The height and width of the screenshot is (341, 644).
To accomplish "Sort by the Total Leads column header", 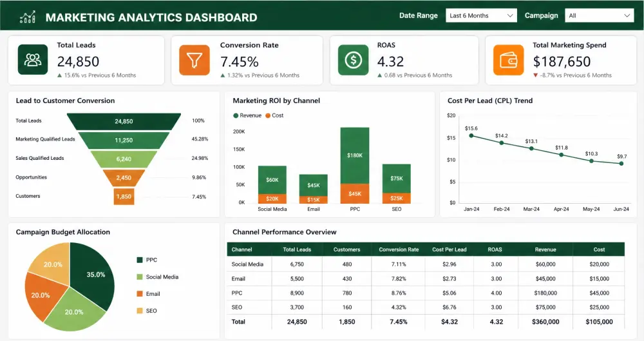I will click(x=297, y=249).
